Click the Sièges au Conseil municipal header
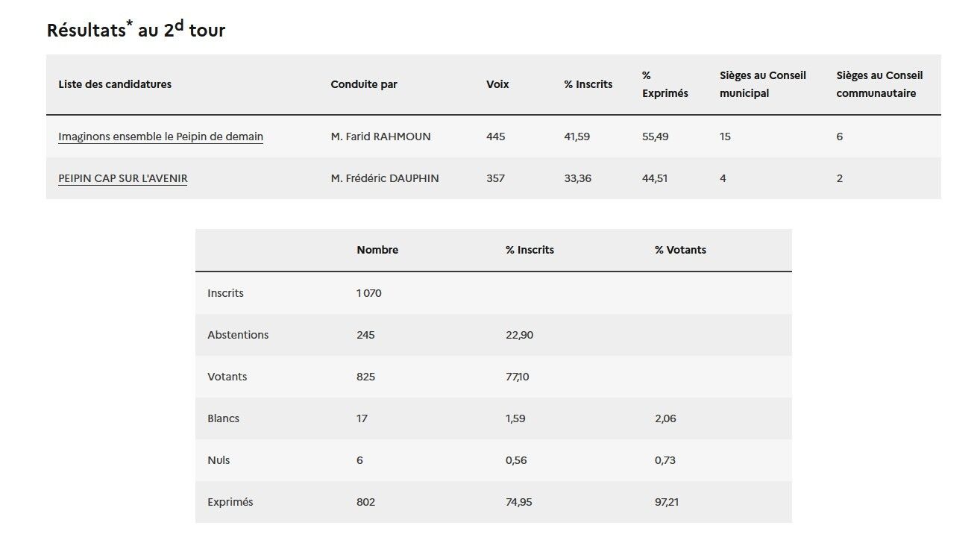This screenshot has height=546, width=980. [x=762, y=84]
